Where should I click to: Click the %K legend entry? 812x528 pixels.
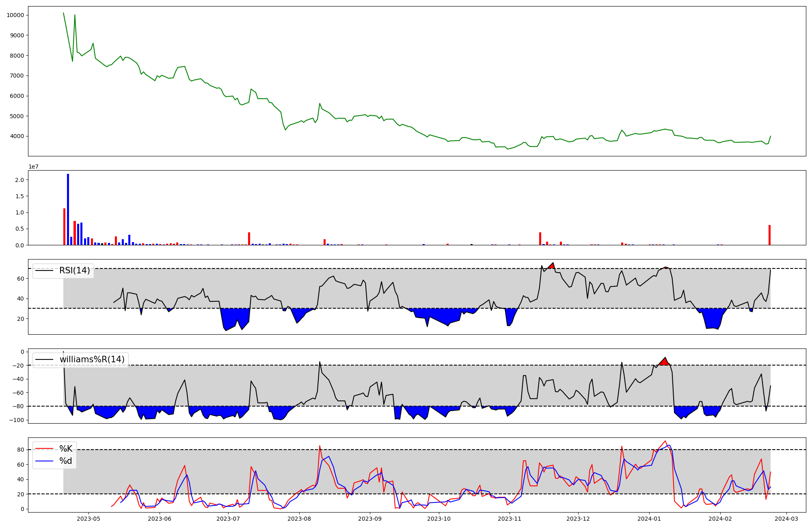point(66,448)
